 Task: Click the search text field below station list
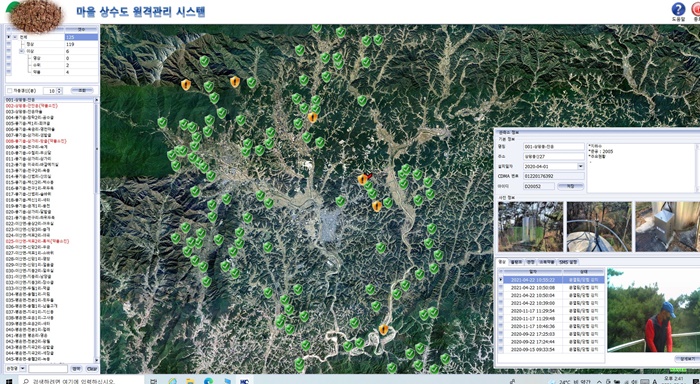(x=48, y=369)
